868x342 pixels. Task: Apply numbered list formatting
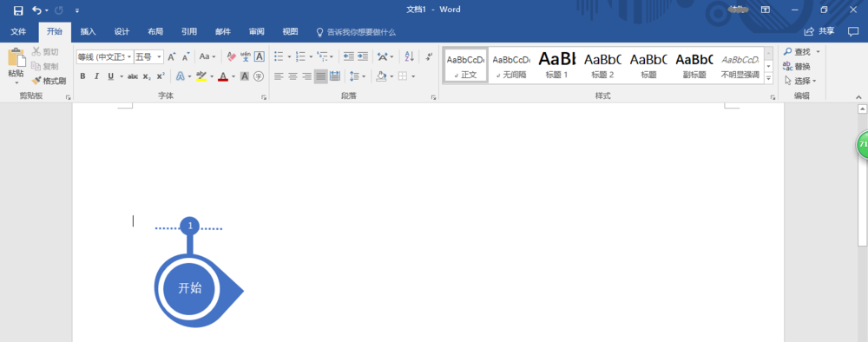click(x=300, y=56)
